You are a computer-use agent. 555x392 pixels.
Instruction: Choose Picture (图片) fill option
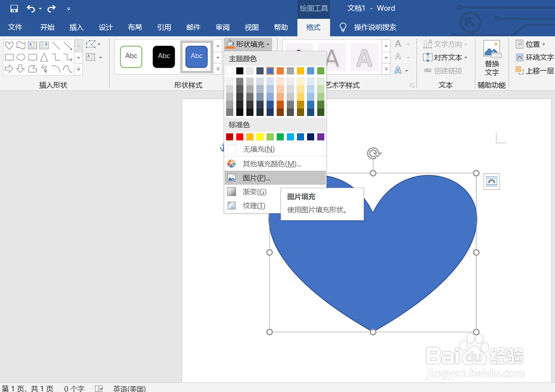coord(275,178)
